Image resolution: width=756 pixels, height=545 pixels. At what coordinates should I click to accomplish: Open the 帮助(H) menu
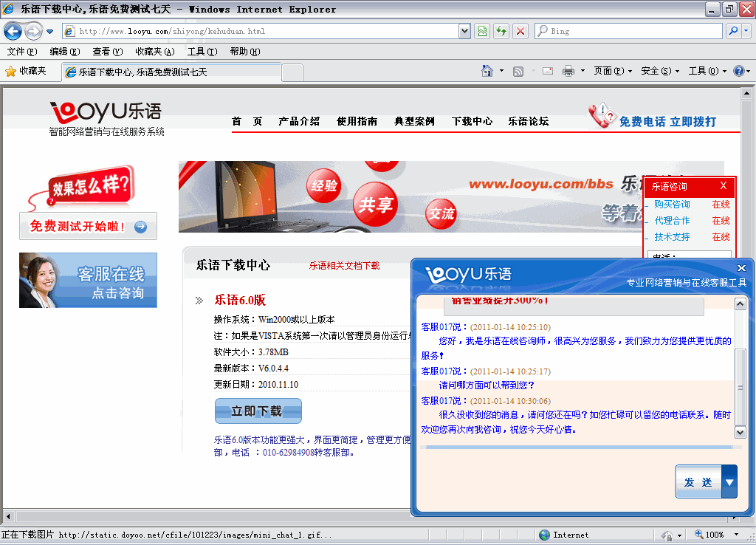(x=245, y=52)
